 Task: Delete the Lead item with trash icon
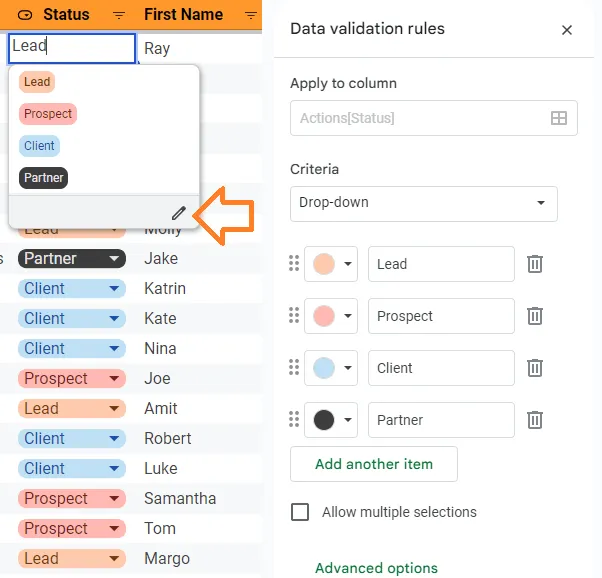pyautogui.click(x=535, y=264)
